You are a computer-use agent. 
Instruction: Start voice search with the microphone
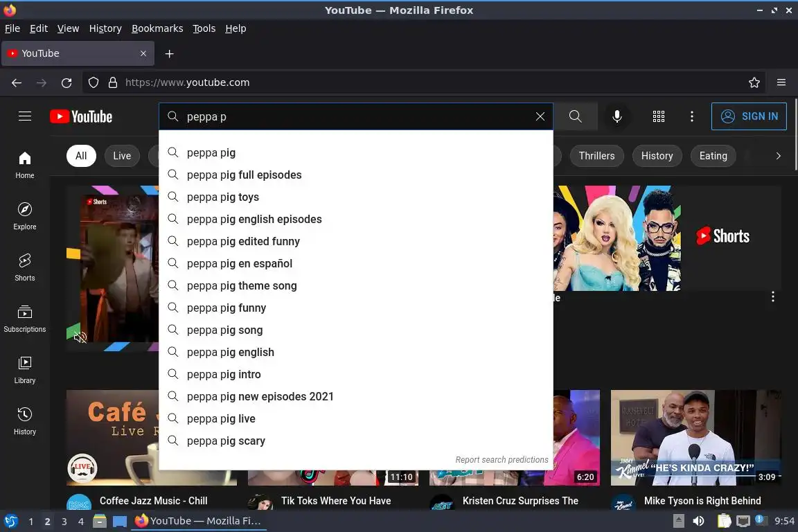(x=617, y=116)
